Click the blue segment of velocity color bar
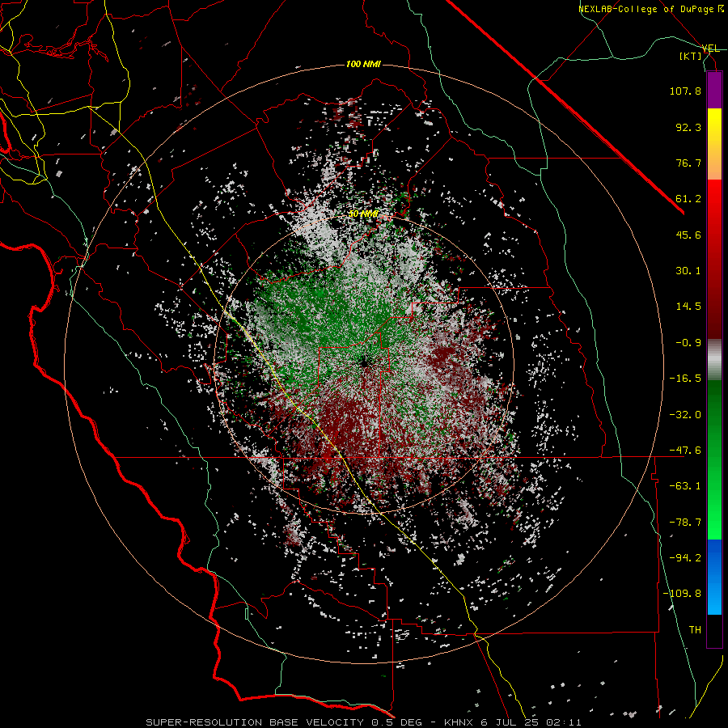The height and width of the screenshot is (728, 728). click(714, 577)
